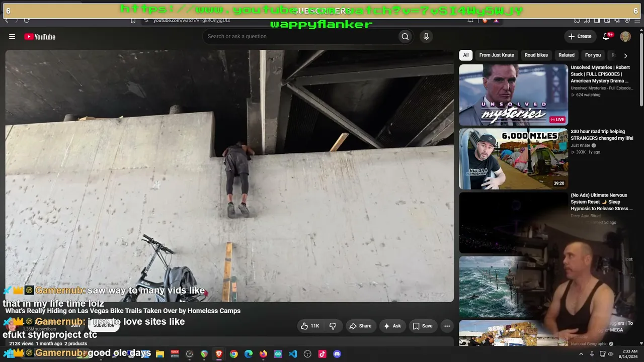Select the 'Related' filter chip

[567, 55]
